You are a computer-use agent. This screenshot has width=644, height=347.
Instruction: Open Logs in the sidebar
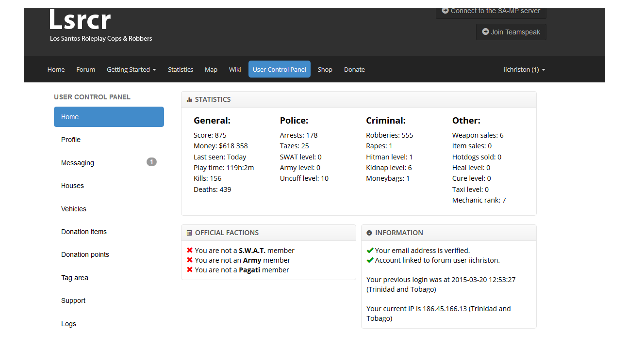tap(109, 324)
